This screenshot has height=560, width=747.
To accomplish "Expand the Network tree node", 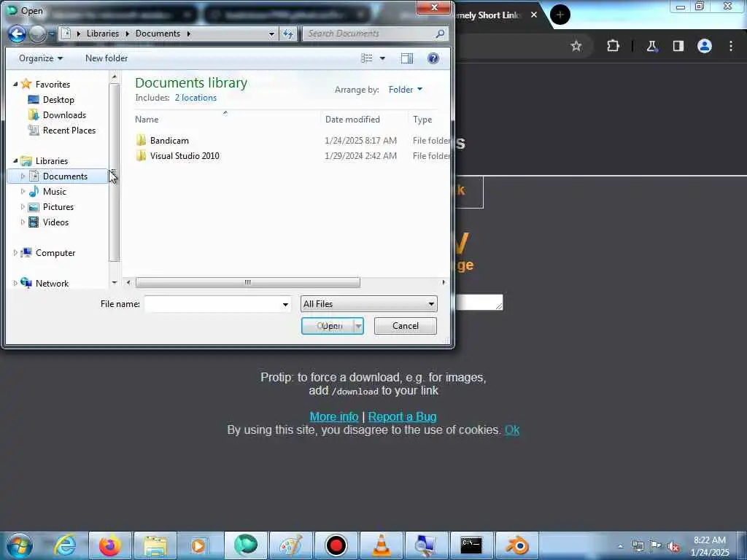I will 15,284.
